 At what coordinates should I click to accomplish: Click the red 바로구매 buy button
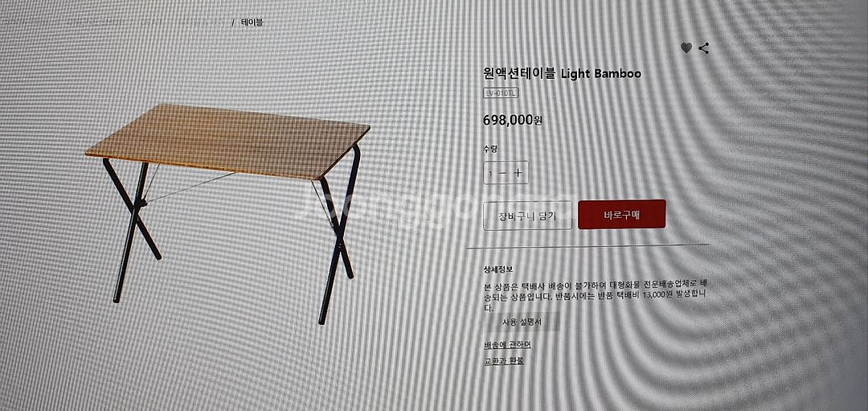621,215
